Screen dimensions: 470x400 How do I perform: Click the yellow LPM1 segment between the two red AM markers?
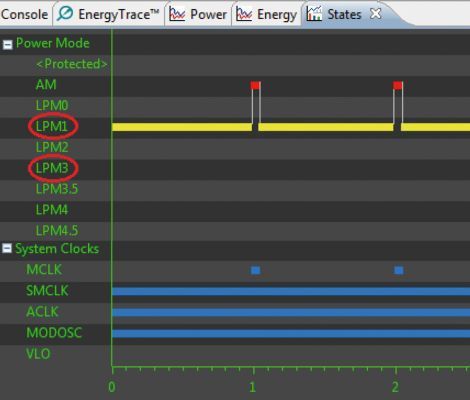tap(326, 127)
